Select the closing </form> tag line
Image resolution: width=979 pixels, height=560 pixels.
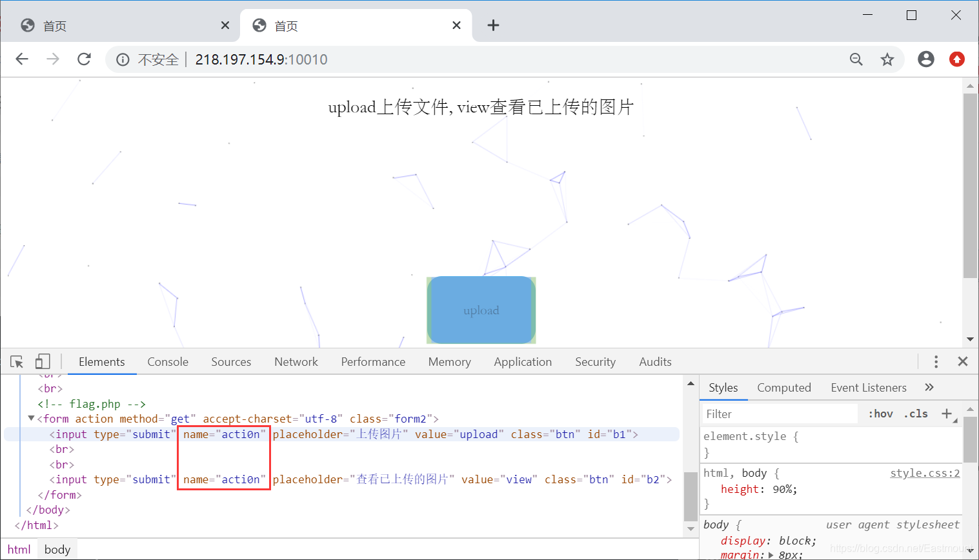[59, 495]
